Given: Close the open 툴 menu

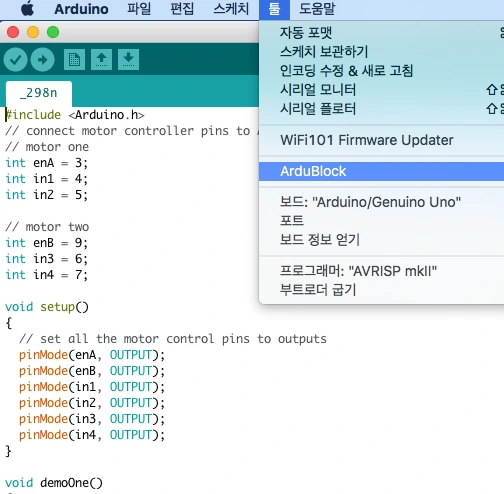Looking at the screenshot, I should 274,9.
